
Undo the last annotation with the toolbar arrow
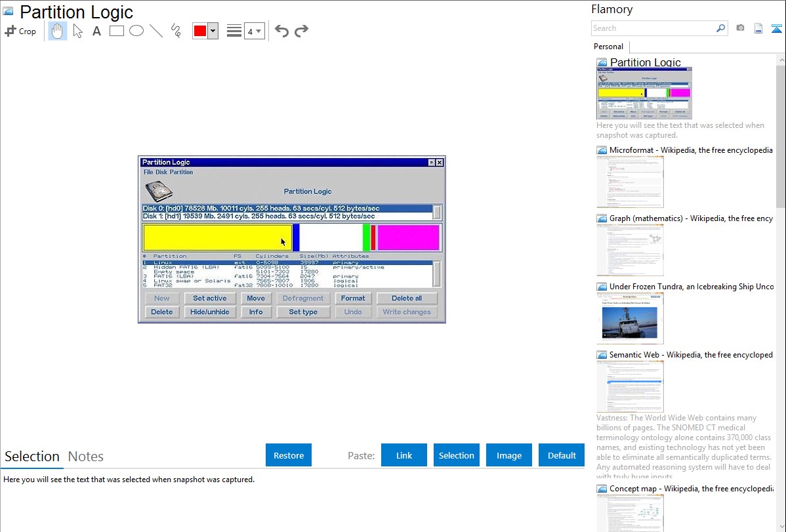pos(281,31)
